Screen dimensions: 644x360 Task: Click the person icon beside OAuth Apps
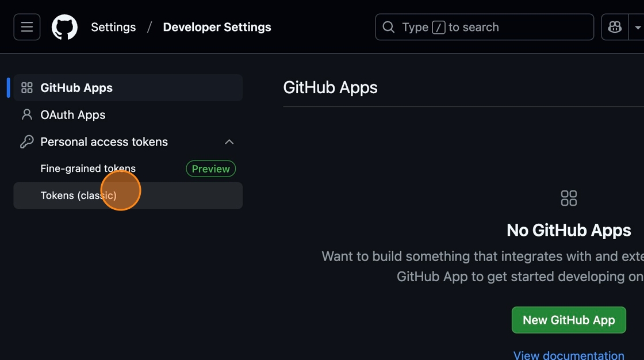[27, 115]
